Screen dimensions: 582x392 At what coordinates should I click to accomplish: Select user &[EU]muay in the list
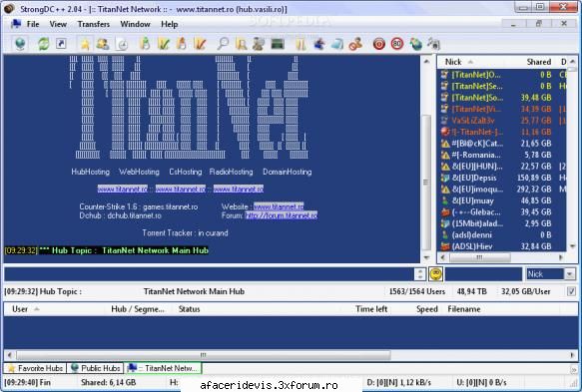tap(502, 200)
